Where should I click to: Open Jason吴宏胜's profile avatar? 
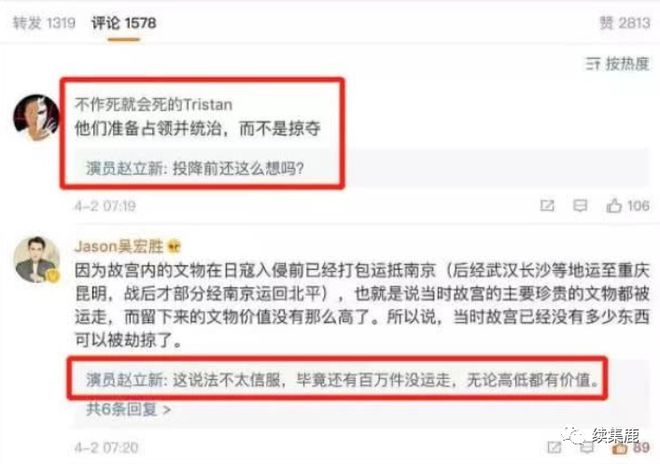pyautogui.click(x=36, y=259)
